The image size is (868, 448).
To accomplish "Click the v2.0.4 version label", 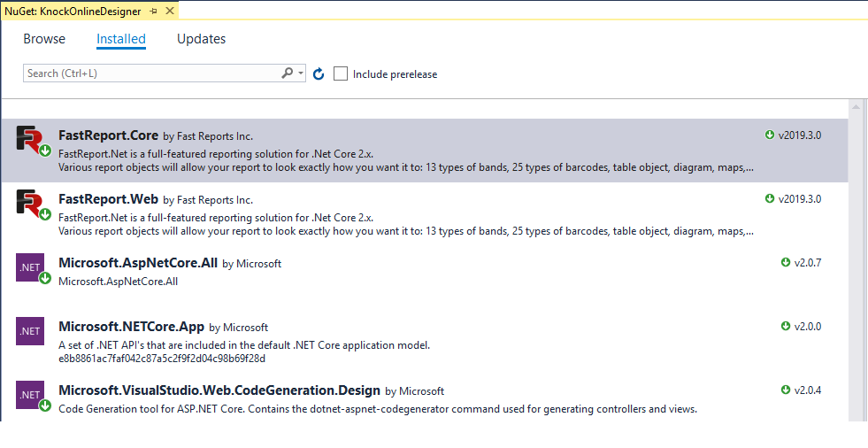I will point(808,390).
